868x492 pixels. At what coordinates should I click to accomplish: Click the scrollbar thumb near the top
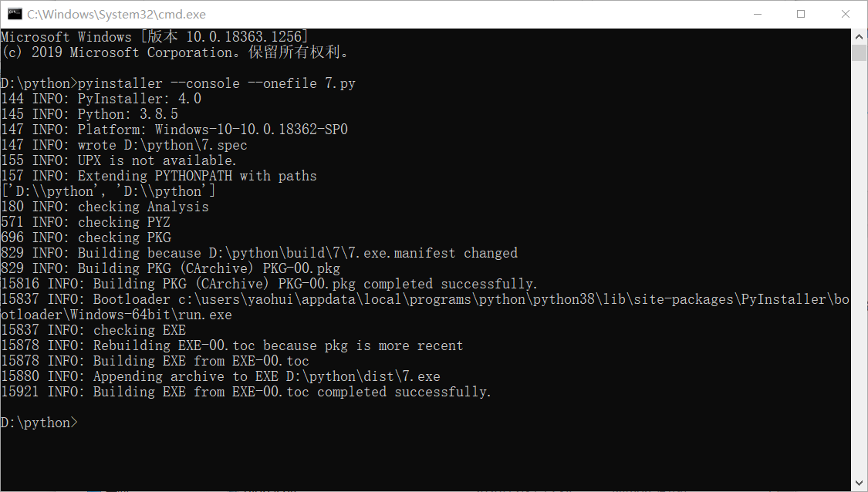point(858,52)
